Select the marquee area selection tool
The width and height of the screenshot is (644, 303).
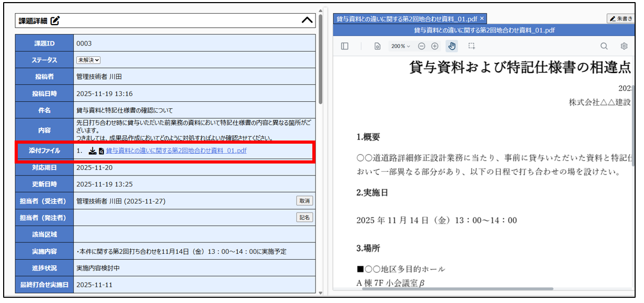click(472, 46)
